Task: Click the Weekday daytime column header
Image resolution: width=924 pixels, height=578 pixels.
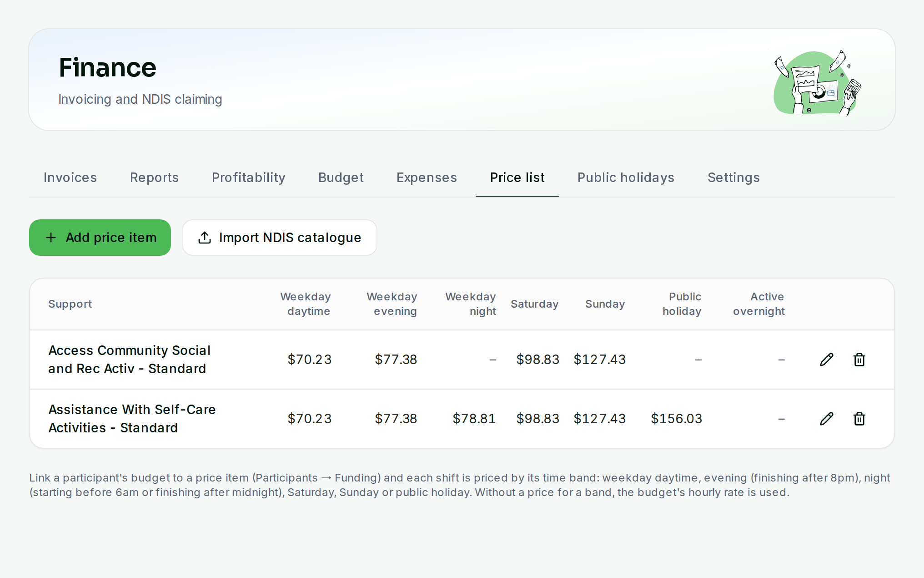Action: coord(306,304)
